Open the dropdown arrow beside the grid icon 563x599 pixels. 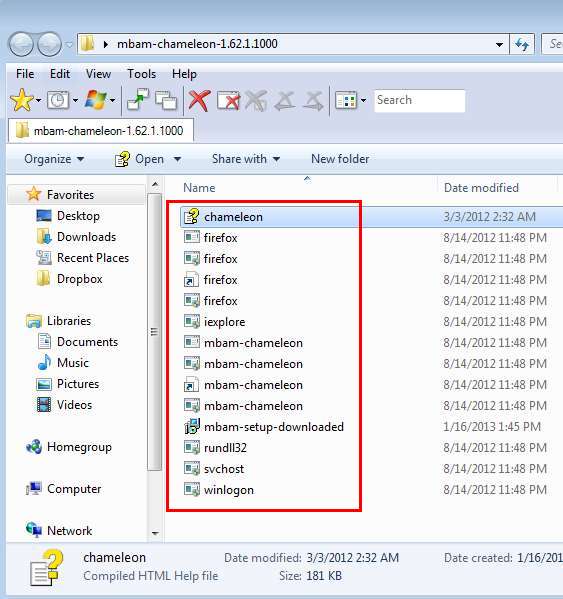coord(364,100)
